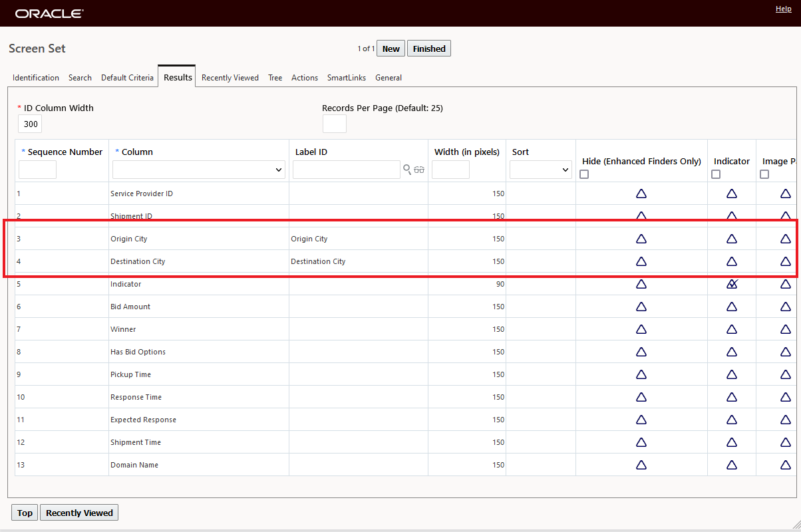
Task: Click Hide triangle icon in Service Provider ID row
Action: pyautogui.click(x=641, y=194)
